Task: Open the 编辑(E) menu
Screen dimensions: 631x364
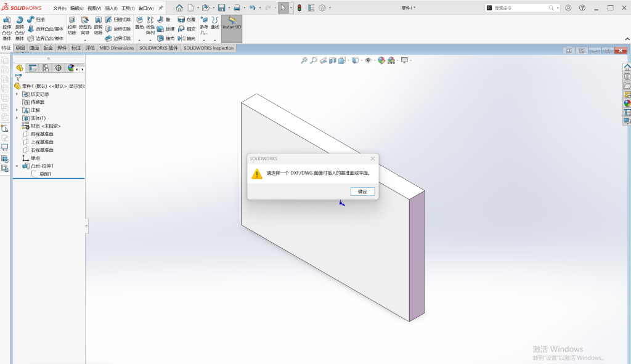Action: [x=76, y=8]
